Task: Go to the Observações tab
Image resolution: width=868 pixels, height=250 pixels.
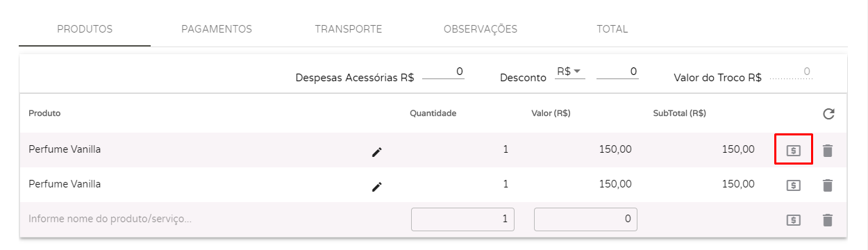Action: tap(481, 29)
